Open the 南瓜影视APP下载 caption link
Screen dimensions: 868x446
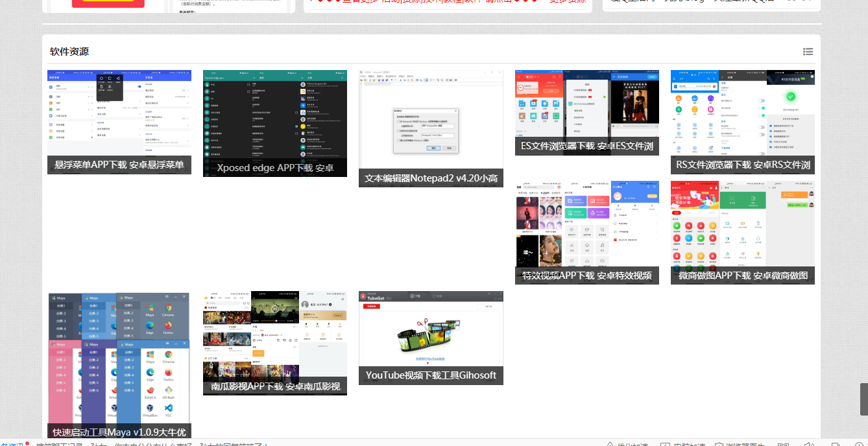[275, 386]
